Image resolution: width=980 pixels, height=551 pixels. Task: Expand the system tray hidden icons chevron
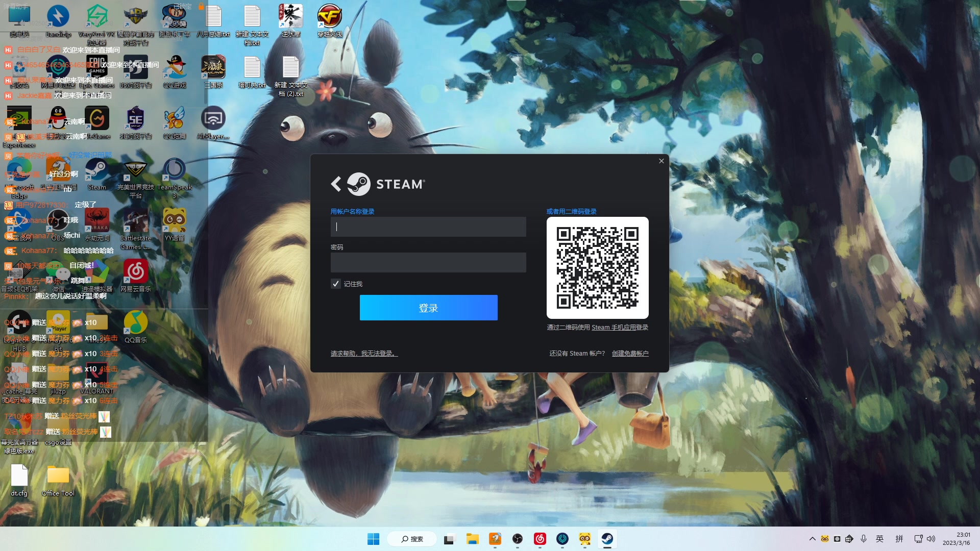(812, 539)
